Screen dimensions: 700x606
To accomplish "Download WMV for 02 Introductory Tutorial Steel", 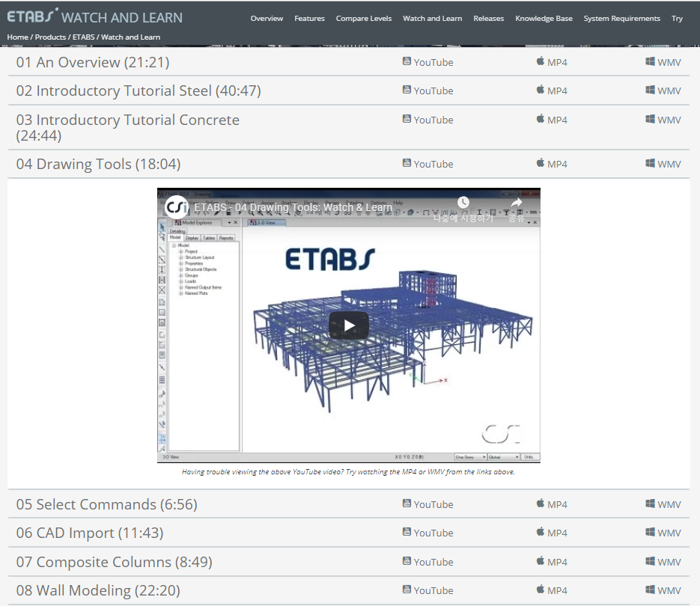I will pyautogui.click(x=663, y=91).
